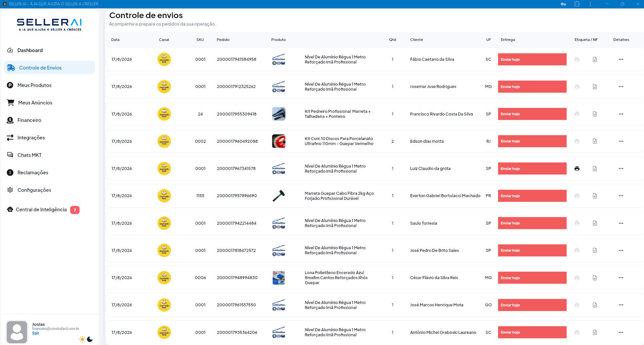This screenshot has width=644, height=345.
Task: Print label for Saulo Torresia order
Action: (577, 223)
